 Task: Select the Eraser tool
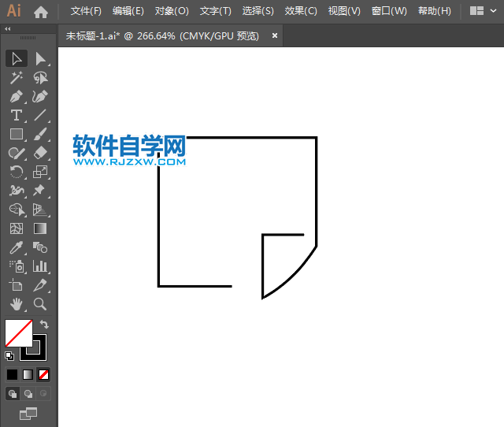[x=40, y=153]
